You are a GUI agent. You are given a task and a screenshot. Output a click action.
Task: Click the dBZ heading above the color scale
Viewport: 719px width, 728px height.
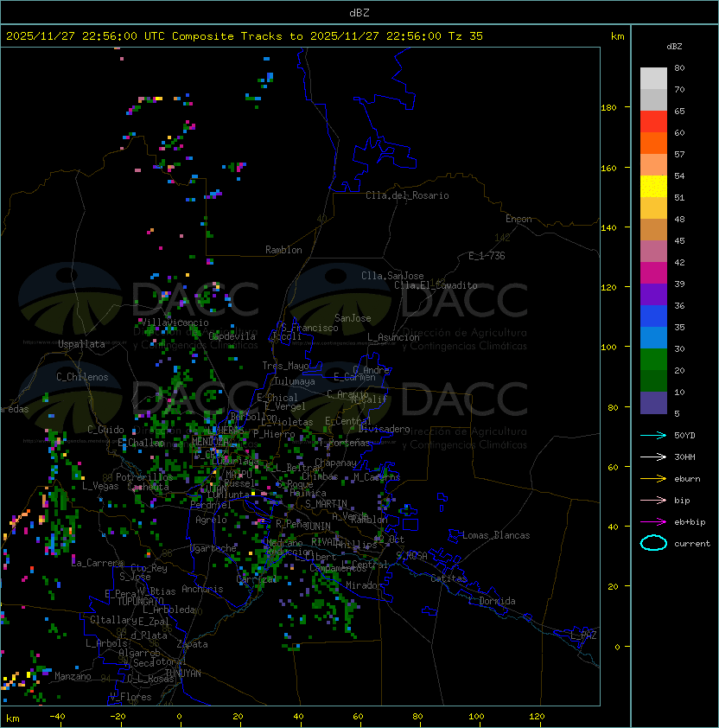[674, 47]
